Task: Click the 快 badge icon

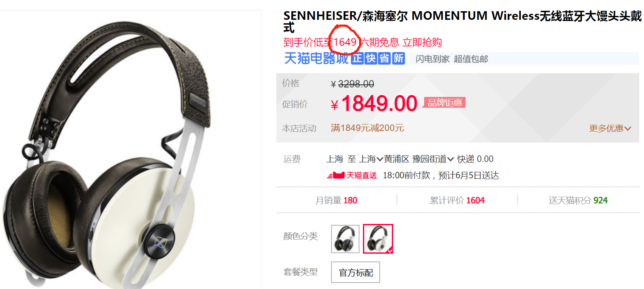Action: [371, 59]
